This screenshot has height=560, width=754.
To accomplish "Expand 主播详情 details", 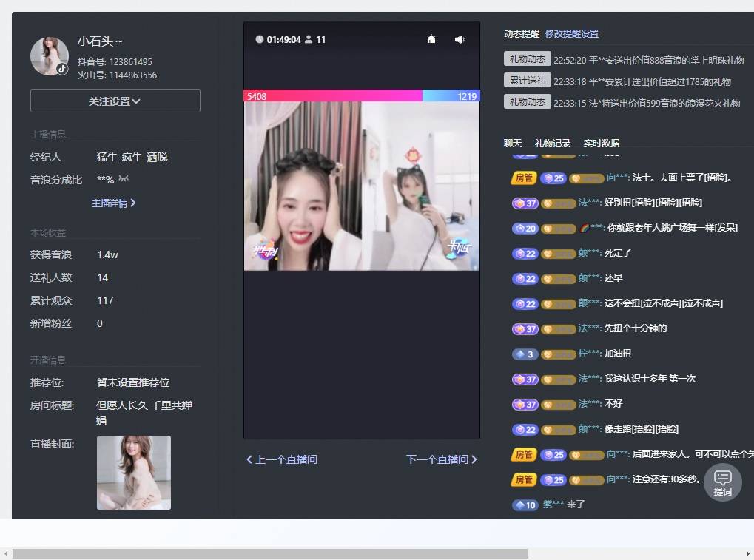I will pos(113,203).
